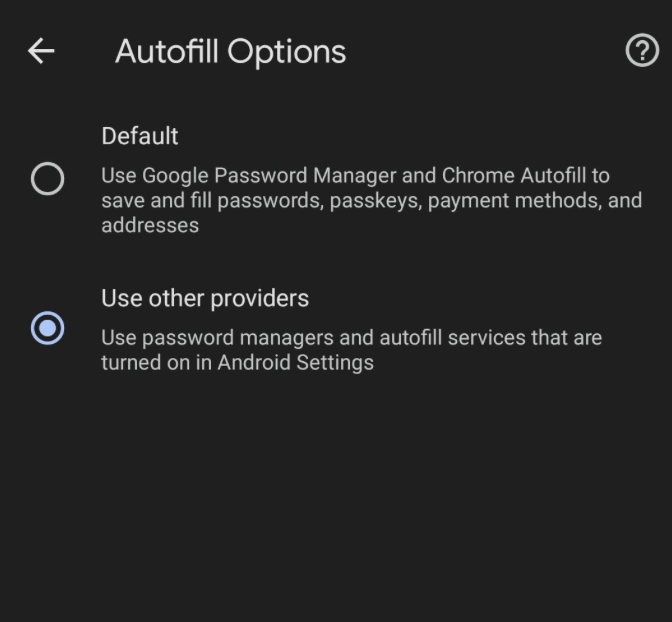This screenshot has height=622, width=672.
Task: Tap the text mentioning passkeys and payment methods
Action: click(372, 201)
